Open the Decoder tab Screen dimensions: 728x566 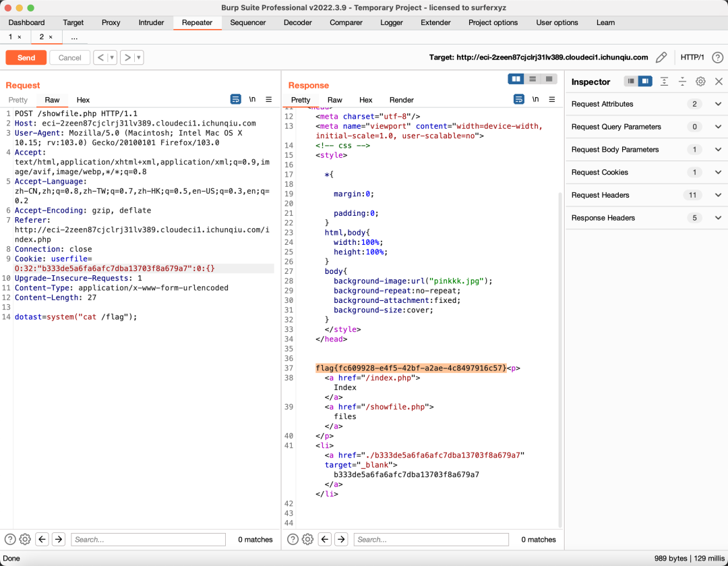pyautogui.click(x=298, y=22)
